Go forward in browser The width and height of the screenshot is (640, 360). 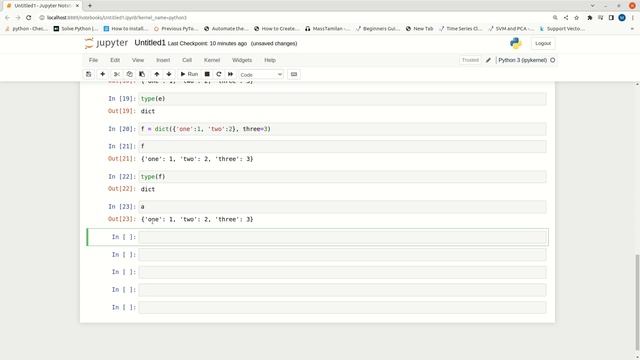(18, 18)
